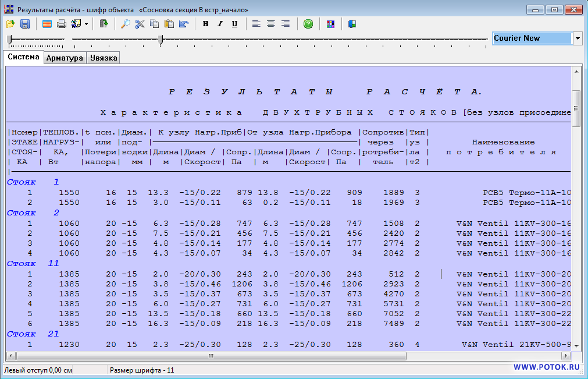Screen dimensions: 588x379
Task: Click the print icon
Action: [62, 24]
